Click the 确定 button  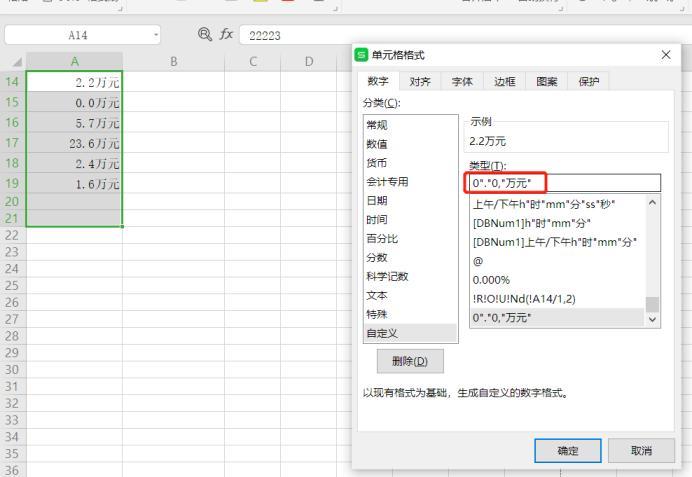567,450
